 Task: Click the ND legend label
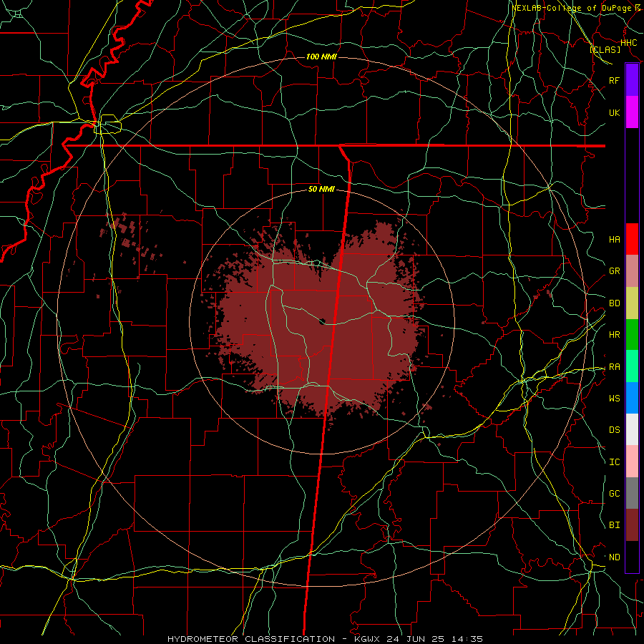tap(614, 557)
